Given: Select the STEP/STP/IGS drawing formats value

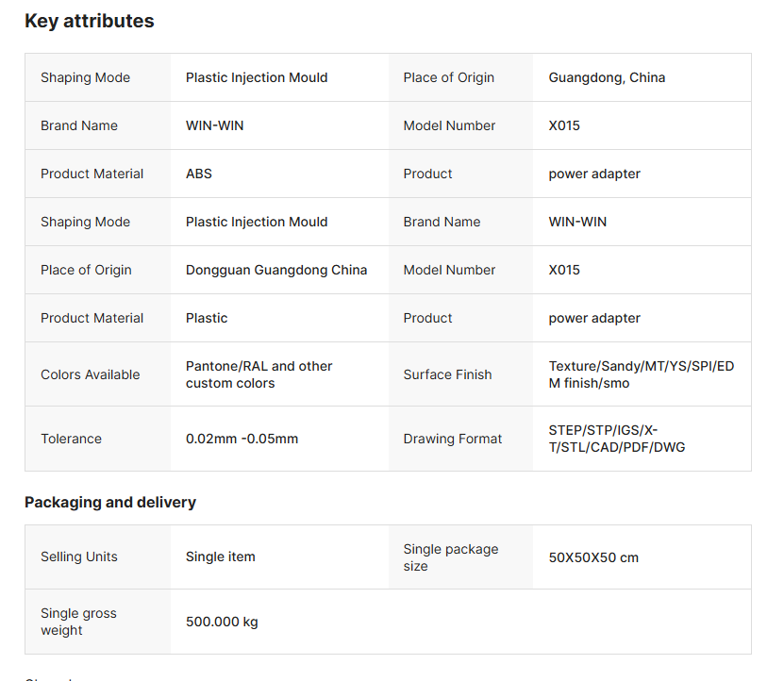Looking at the screenshot, I should click(616, 439).
